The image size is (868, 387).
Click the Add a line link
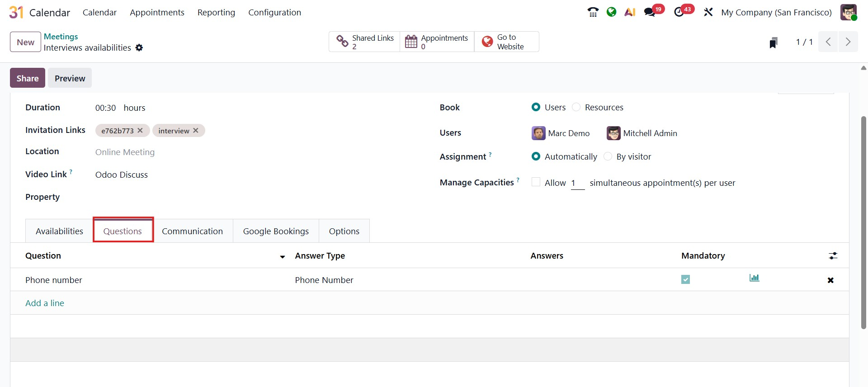(x=45, y=303)
